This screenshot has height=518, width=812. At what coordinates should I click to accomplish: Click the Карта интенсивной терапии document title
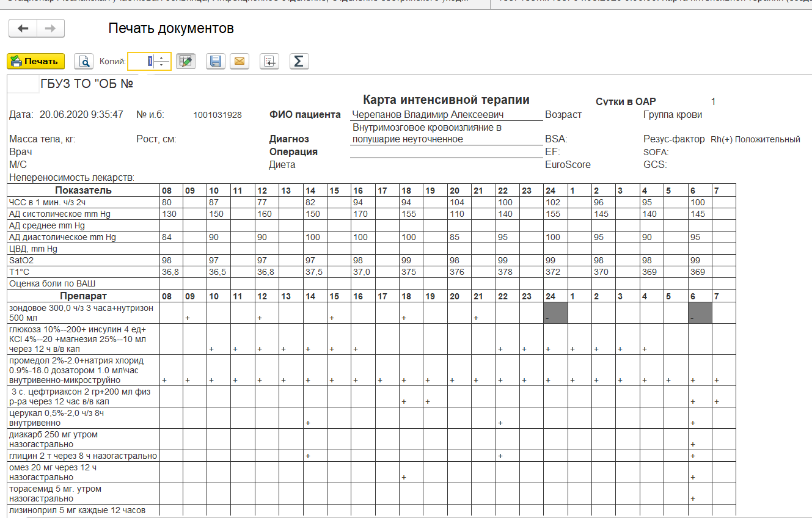pyautogui.click(x=446, y=100)
